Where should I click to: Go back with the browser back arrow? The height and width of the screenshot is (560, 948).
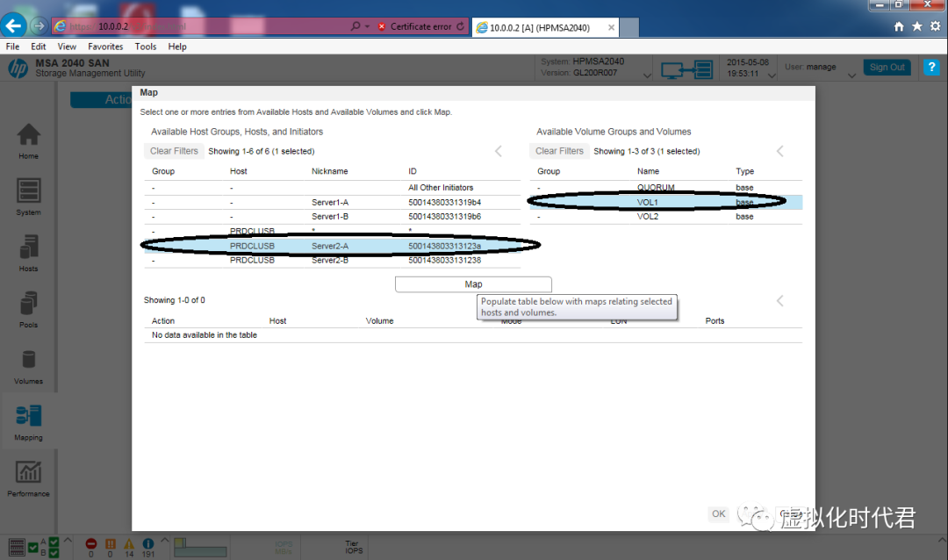(13, 26)
